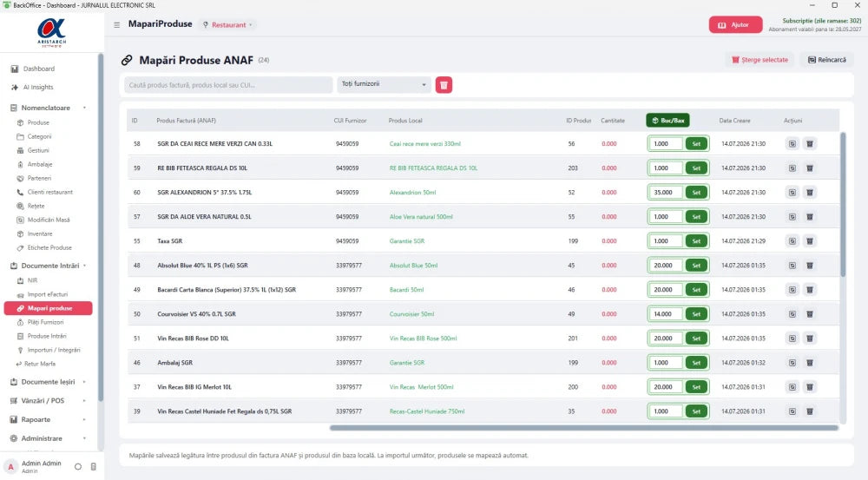Click the logout icon beside Admin Admin
The image size is (868, 480).
point(94,467)
